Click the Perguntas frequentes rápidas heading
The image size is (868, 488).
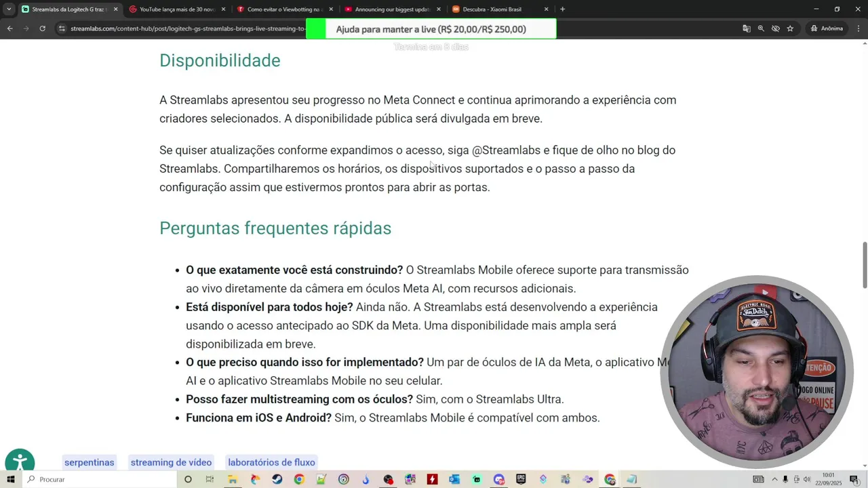click(x=275, y=228)
